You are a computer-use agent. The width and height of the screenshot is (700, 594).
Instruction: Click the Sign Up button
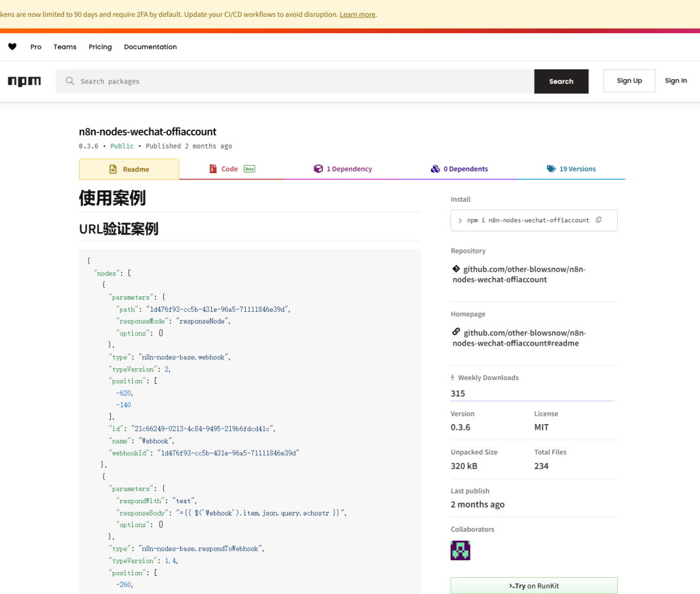629,81
